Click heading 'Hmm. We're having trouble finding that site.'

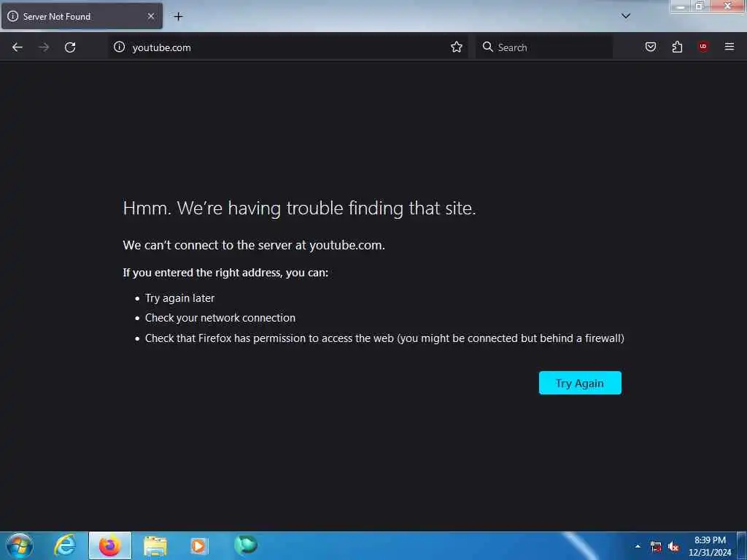tap(299, 208)
